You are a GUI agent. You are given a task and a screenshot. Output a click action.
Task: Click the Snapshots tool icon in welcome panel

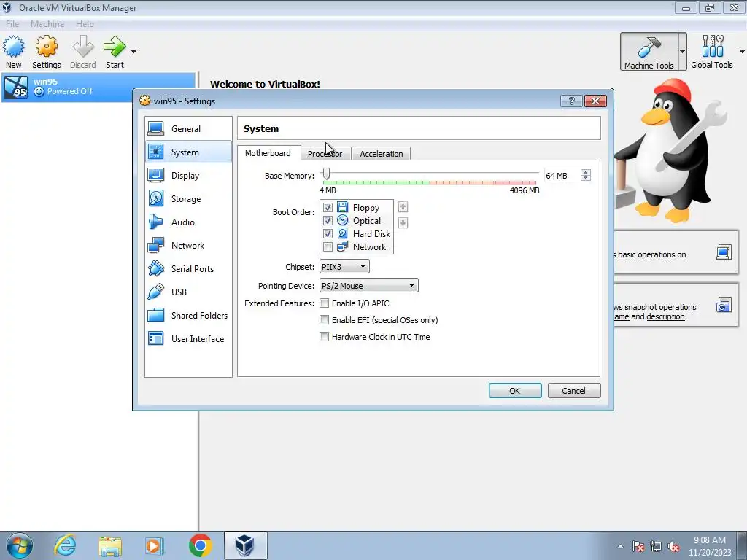pos(724,305)
